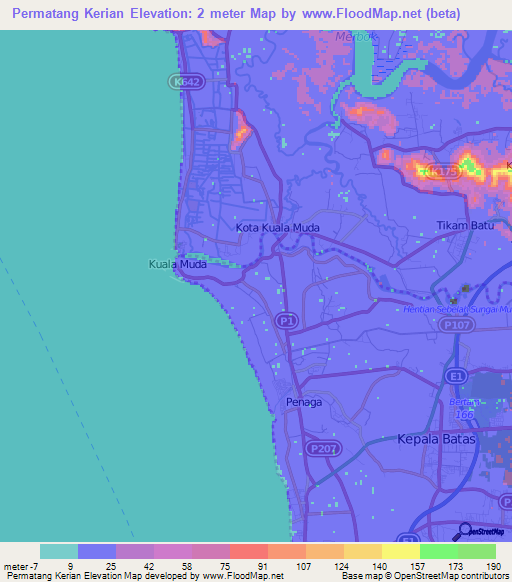The width and height of the screenshot is (512, 582).
Task: Click the bright green legend swatch after 157
Action: (x=439, y=551)
